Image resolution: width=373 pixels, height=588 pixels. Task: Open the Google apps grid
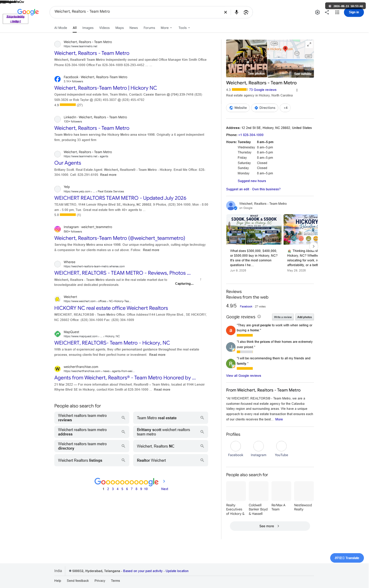(337, 12)
